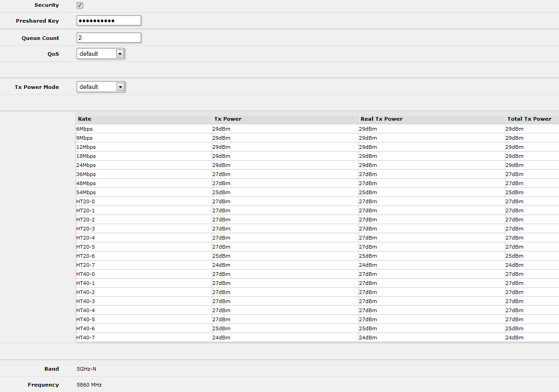Select the 48Mbps rate row
The width and height of the screenshot is (559, 392).
tap(318, 183)
